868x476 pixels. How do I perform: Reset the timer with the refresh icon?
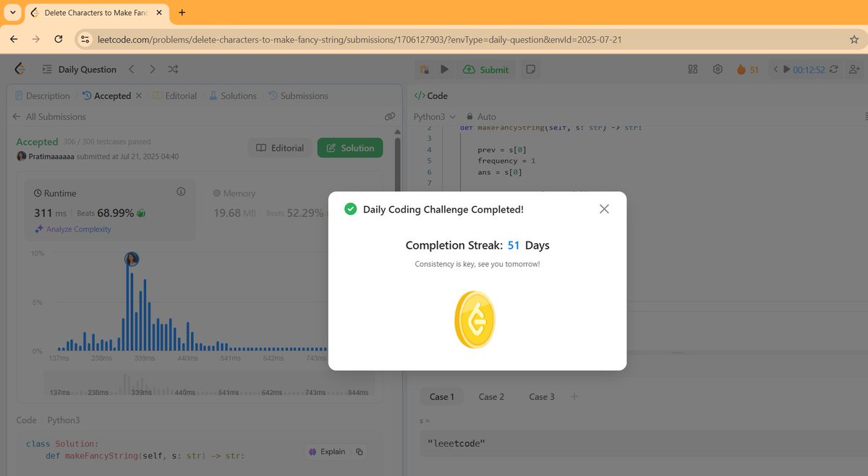click(x=833, y=69)
